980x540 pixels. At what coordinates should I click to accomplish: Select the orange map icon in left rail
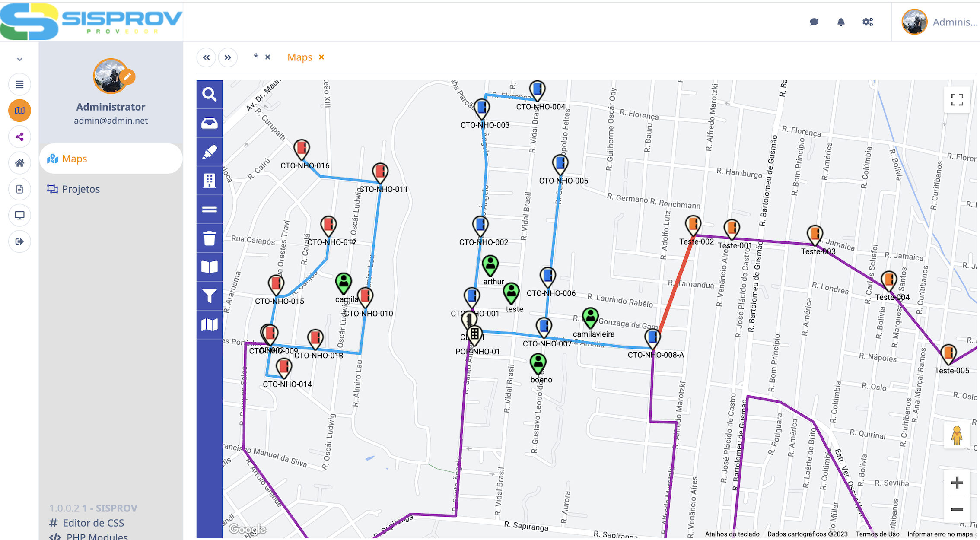tap(19, 111)
